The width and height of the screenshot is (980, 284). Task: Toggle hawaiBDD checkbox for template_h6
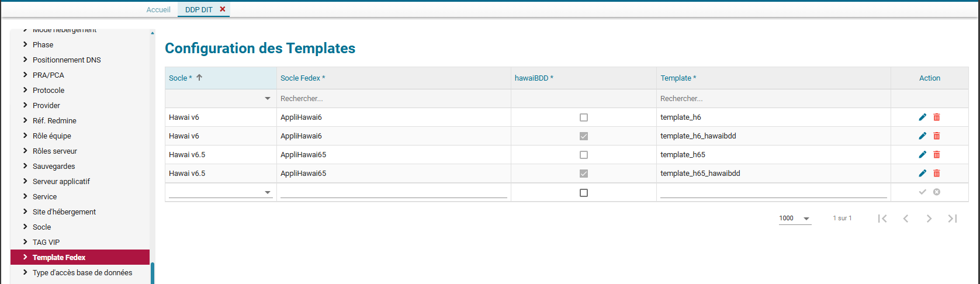(x=584, y=117)
